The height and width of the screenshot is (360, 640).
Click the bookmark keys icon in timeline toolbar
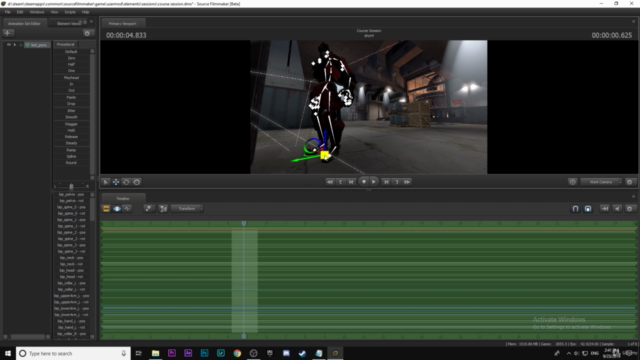(148, 209)
